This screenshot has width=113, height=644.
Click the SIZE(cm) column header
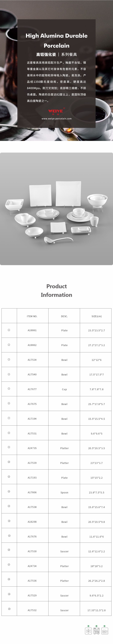[96, 316]
